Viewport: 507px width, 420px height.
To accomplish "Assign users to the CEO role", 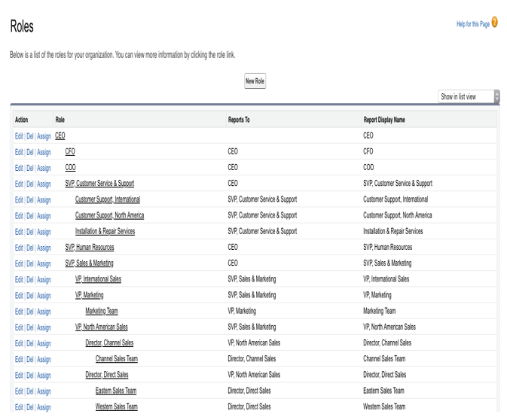I will tap(44, 136).
